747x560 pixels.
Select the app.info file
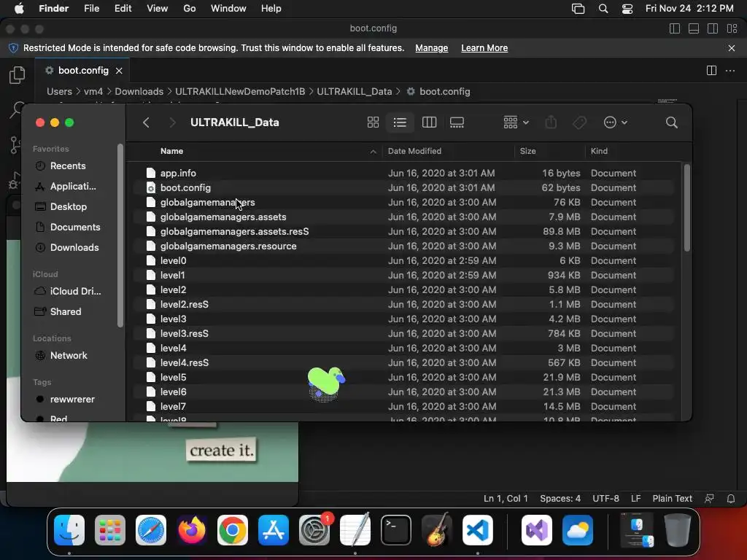[403, 173]
